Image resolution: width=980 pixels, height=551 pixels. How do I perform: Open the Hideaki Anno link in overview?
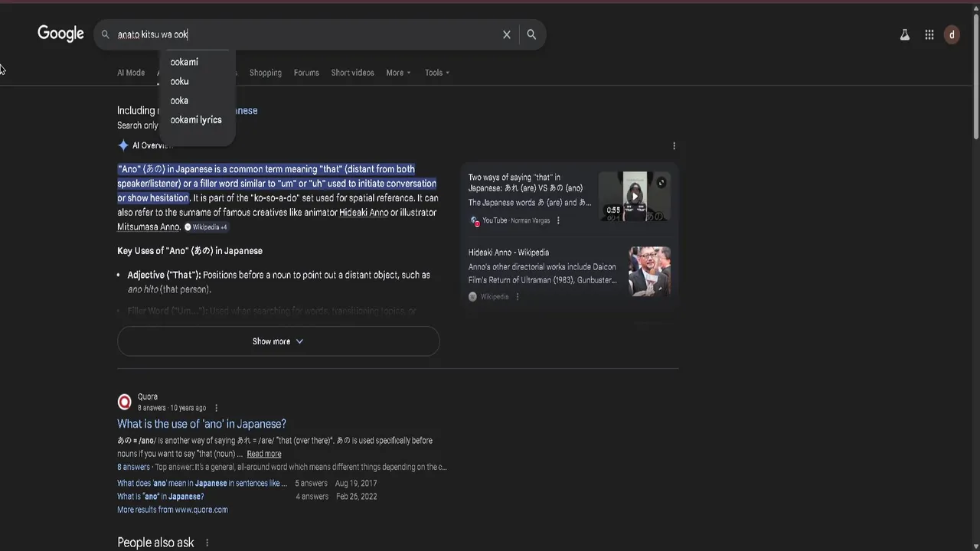click(364, 213)
